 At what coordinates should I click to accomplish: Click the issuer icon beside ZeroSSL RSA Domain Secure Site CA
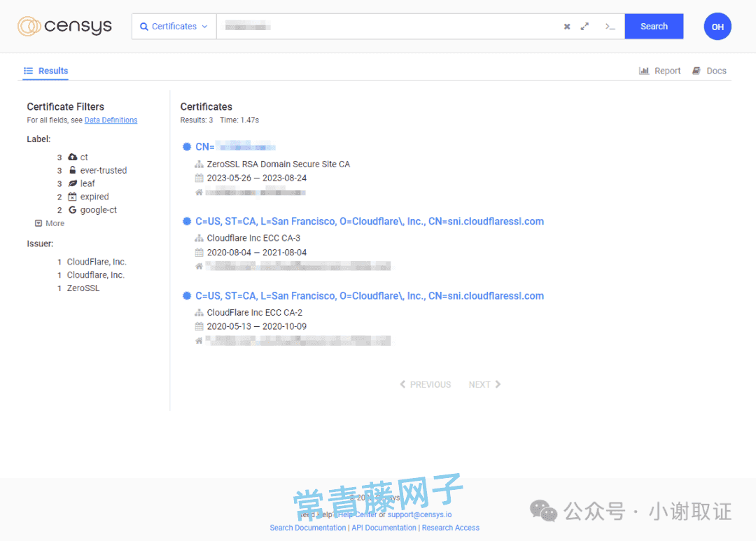pos(199,164)
